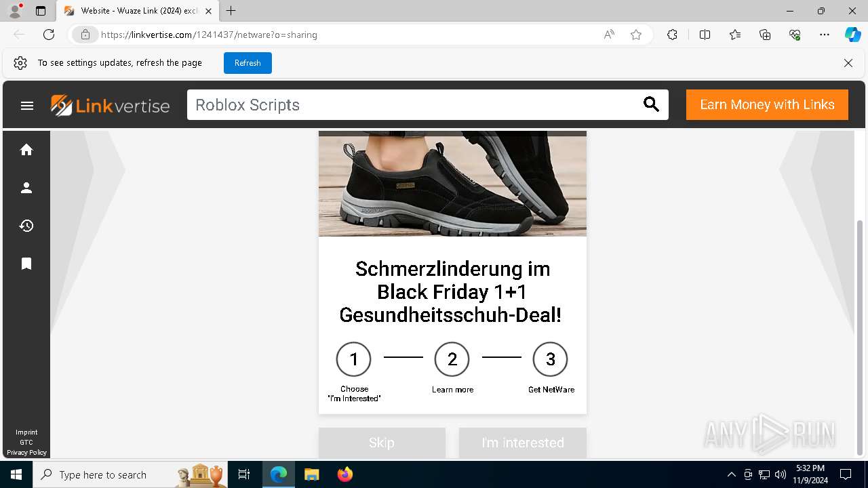Open the Edge profile avatar
This screenshot has width=868, height=488.
point(15,11)
